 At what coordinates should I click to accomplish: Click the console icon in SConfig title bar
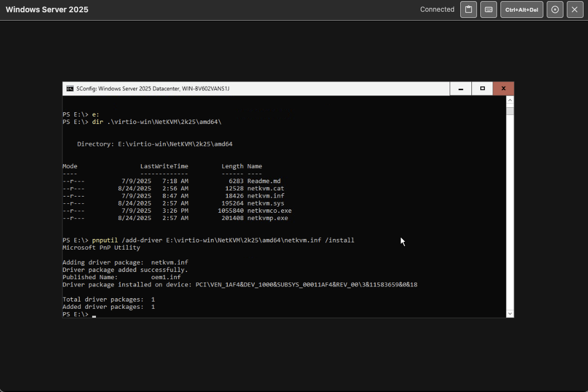[70, 89]
